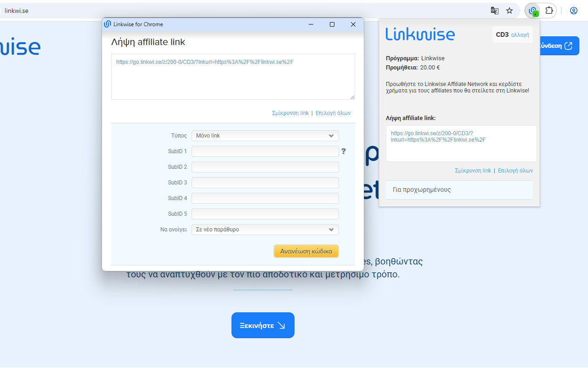Click the affiliate link text area in dialog
This screenshot has height=368, width=588.
point(233,77)
